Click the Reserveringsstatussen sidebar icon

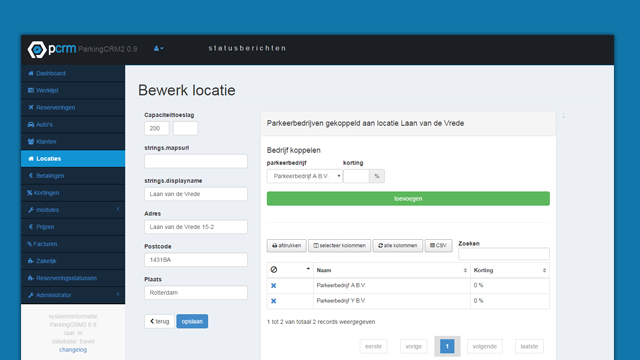(31, 278)
